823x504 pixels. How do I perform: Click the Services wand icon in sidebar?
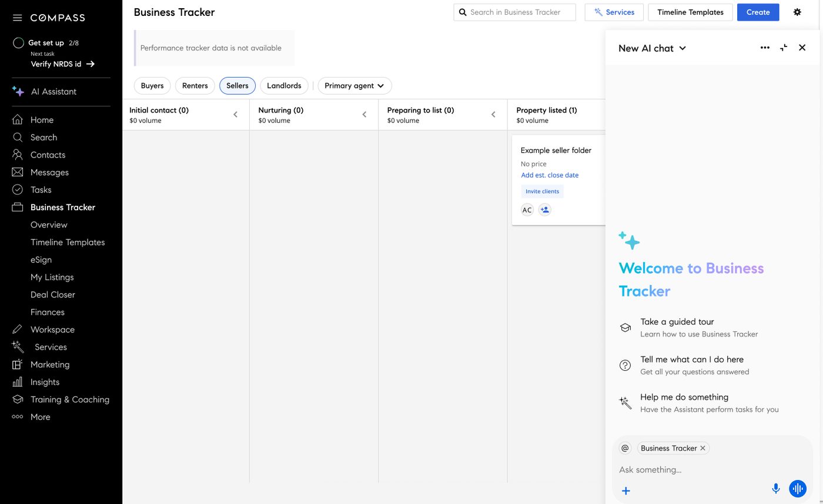point(18,347)
